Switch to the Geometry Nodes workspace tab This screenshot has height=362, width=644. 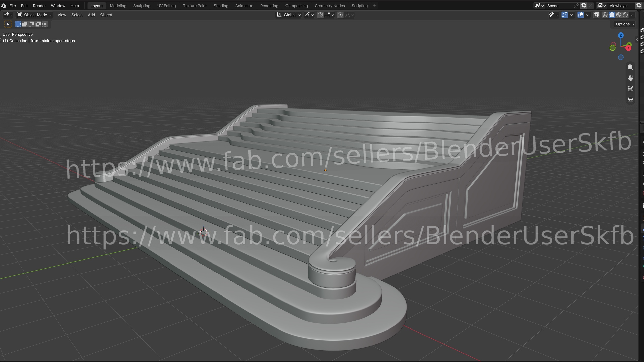tap(330, 6)
